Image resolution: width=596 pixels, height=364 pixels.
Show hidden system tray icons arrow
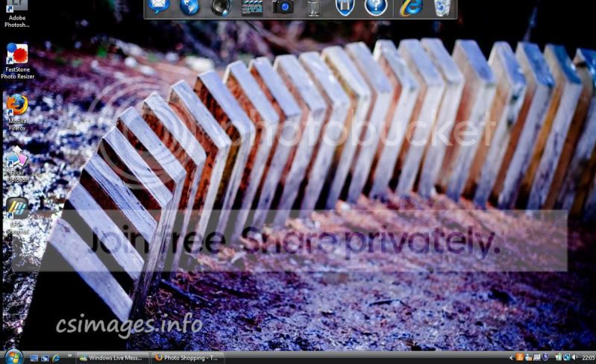pyautogui.click(x=511, y=357)
